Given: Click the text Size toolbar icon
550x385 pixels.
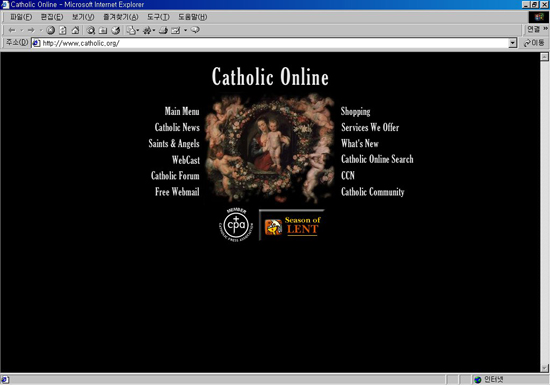Looking at the screenshot, I should pyautogui.click(x=147, y=30).
